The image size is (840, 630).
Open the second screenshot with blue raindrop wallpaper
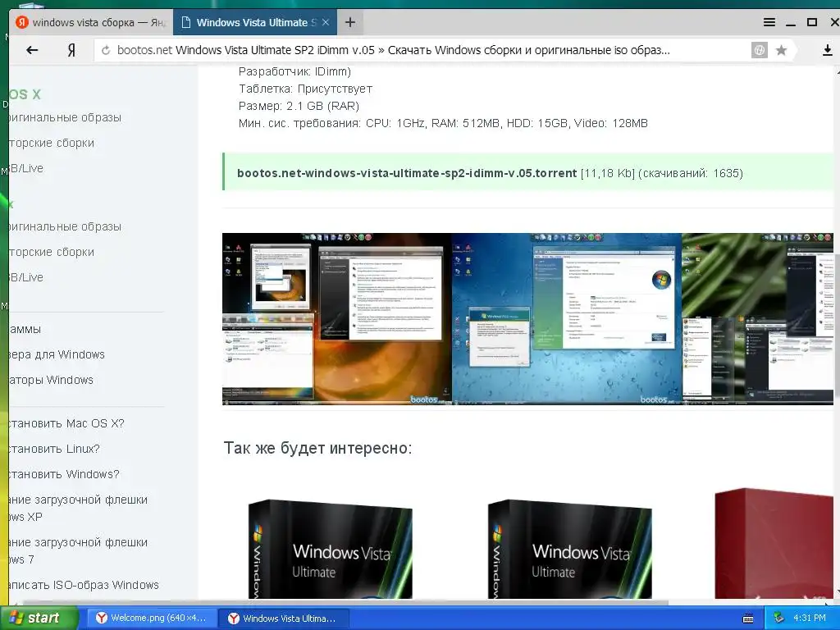(567, 319)
